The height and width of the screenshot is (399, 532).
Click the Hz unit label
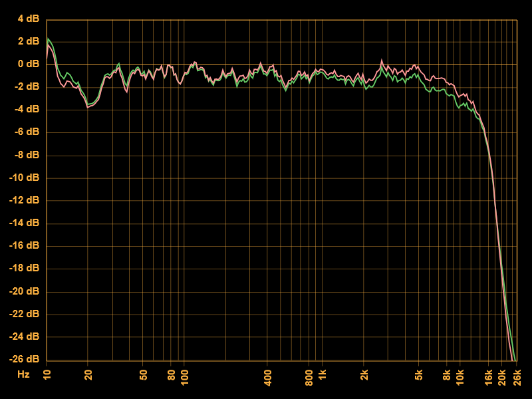[23, 374]
